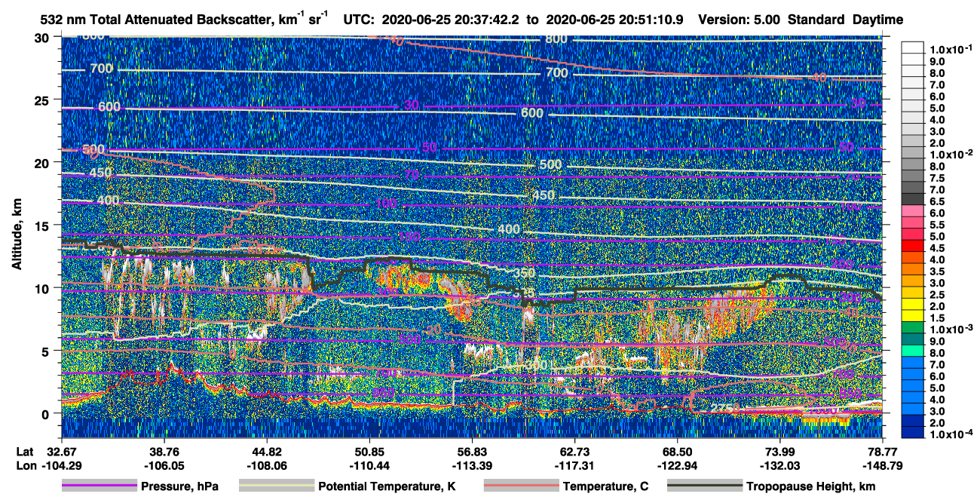
Task: Click longitude value -110.44
Action: tap(369, 465)
